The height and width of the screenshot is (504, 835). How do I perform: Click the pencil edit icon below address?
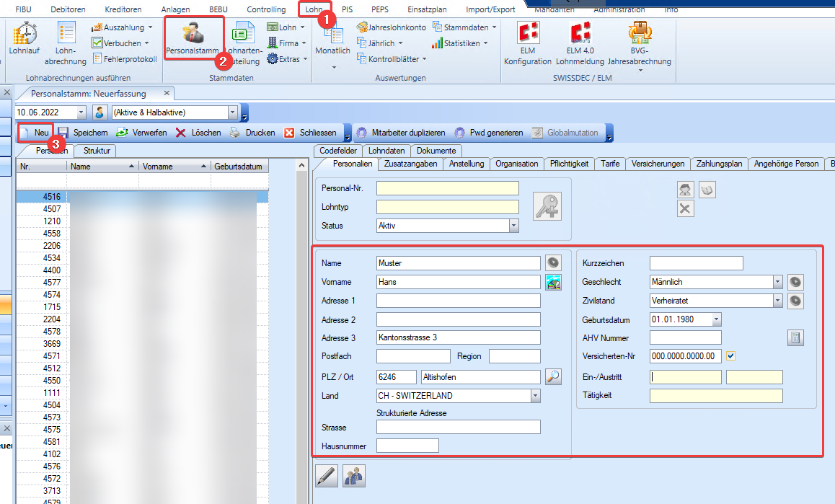pyautogui.click(x=326, y=476)
